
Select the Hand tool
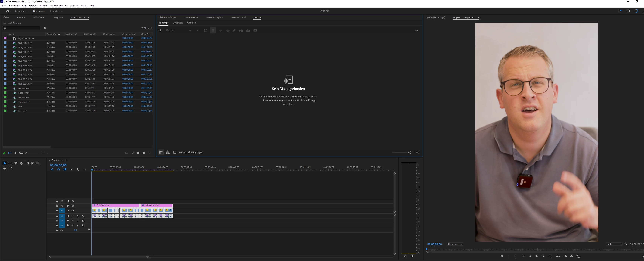click(x=5, y=168)
